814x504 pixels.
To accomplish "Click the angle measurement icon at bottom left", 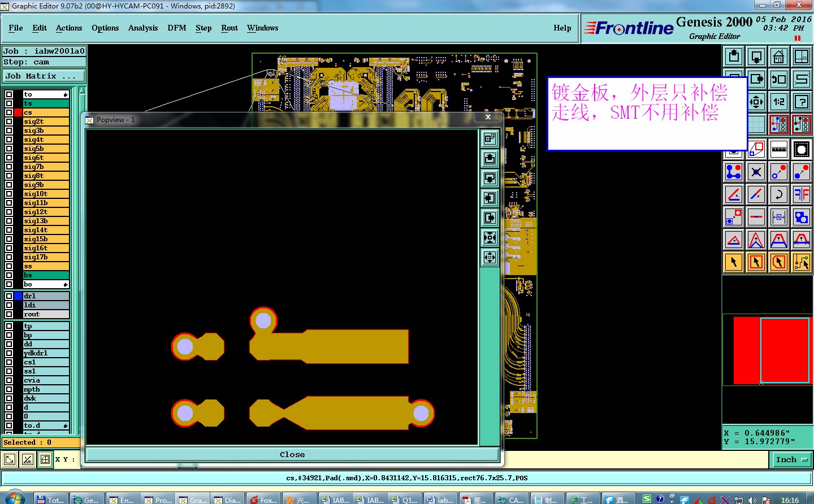I will (27, 459).
